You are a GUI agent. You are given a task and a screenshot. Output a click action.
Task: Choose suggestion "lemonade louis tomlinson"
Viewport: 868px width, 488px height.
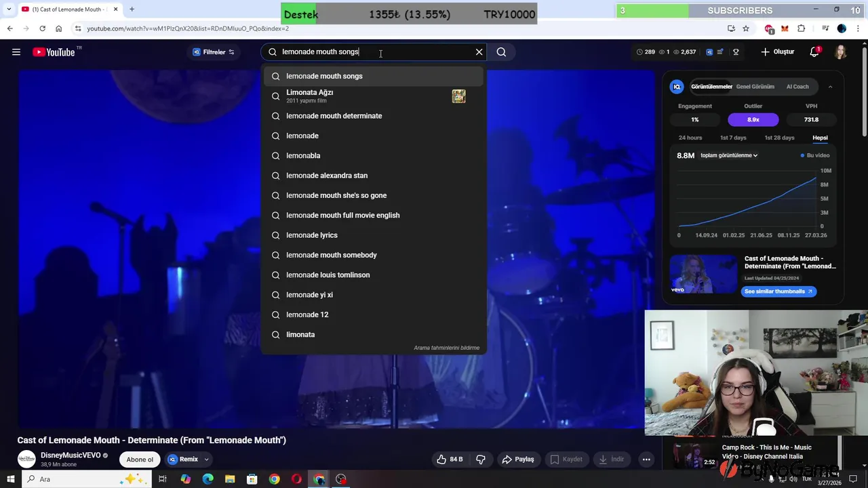[x=374, y=275]
